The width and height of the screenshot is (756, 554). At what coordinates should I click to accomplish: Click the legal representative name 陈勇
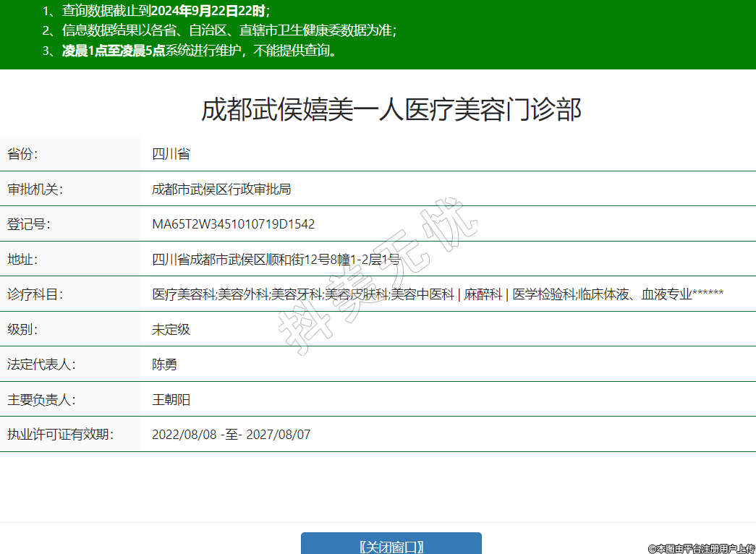point(164,365)
